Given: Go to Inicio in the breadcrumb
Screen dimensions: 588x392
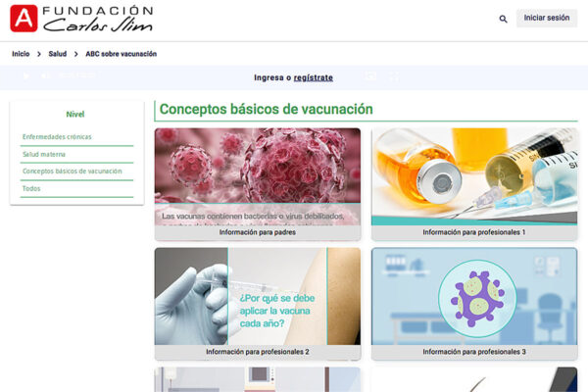Looking at the screenshot, I should click(x=21, y=54).
